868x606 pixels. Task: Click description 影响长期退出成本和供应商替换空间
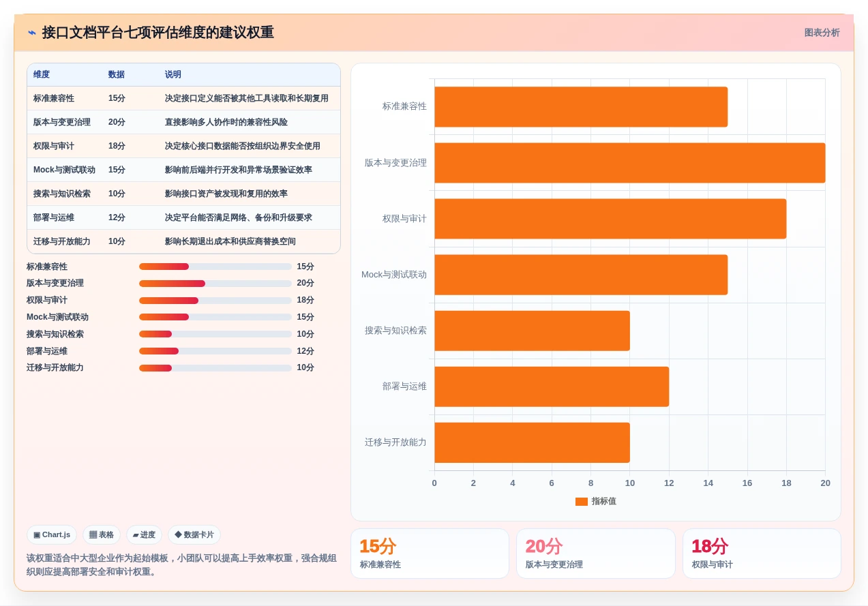(230, 241)
